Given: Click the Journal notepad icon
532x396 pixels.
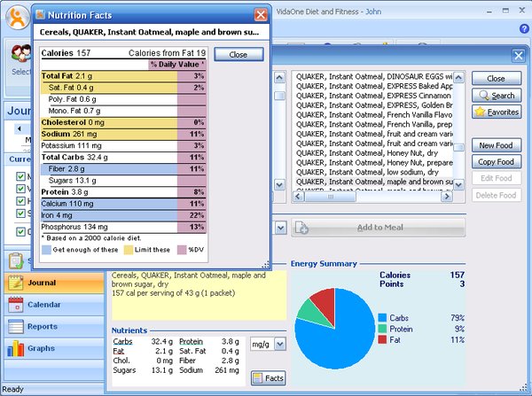Looking at the screenshot, I should coord(16,283).
